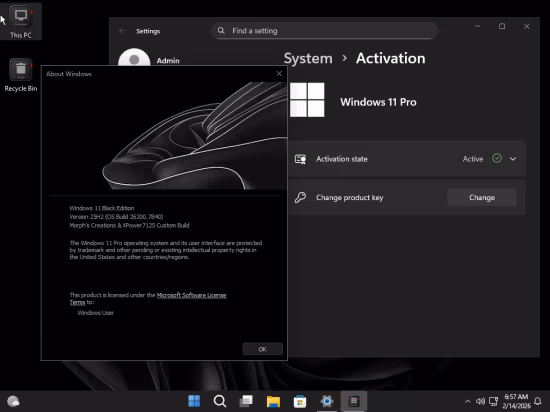Click the Windows User licensee text
The height and width of the screenshot is (412, 550).
95,313
